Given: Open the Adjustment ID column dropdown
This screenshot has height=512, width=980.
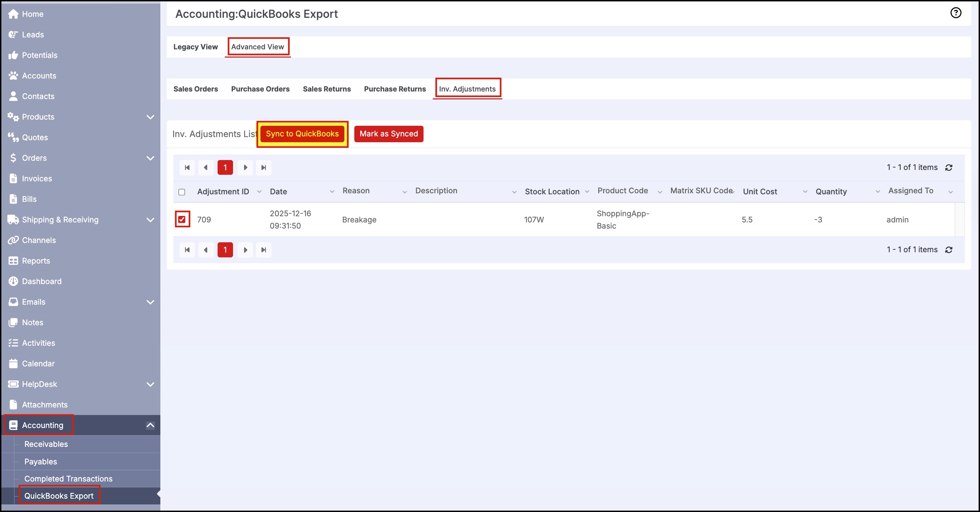Looking at the screenshot, I should (x=259, y=192).
